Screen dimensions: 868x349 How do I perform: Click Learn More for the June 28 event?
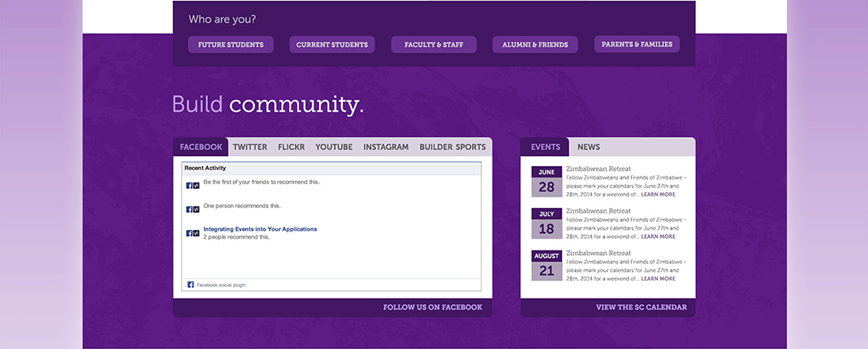[658, 194]
